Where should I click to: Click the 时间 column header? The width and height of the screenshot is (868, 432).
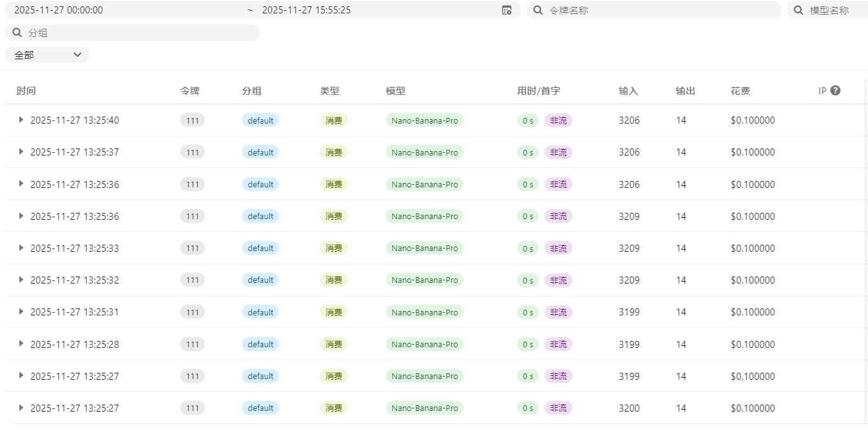pyautogui.click(x=26, y=91)
